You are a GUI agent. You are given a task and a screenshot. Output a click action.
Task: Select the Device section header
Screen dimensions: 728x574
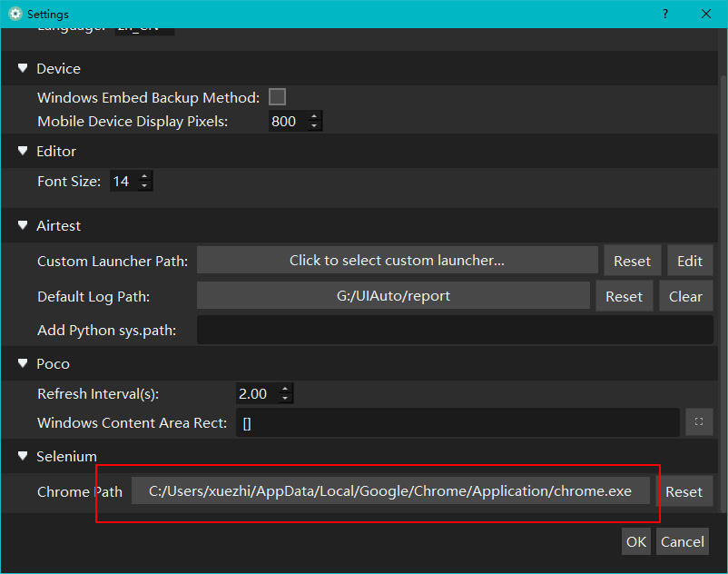click(x=359, y=68)
